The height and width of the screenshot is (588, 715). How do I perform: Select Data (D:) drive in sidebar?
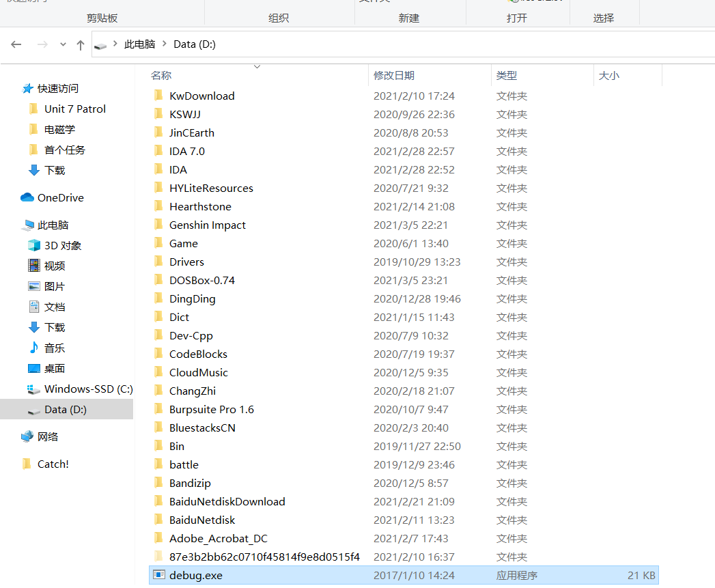(66, 410)
